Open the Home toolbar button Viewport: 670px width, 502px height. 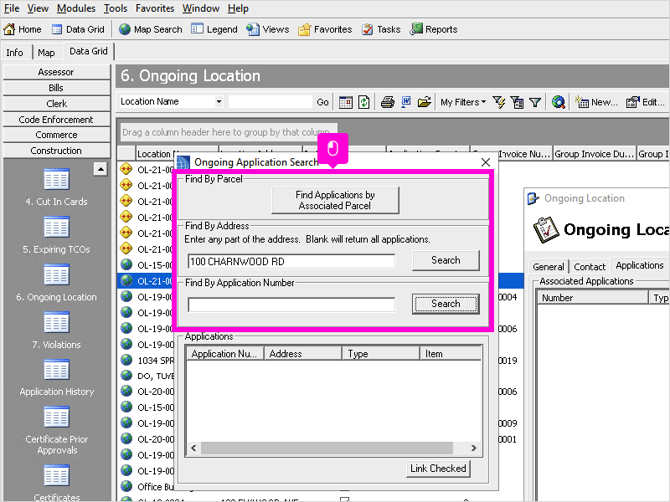(x=22, y=29)
